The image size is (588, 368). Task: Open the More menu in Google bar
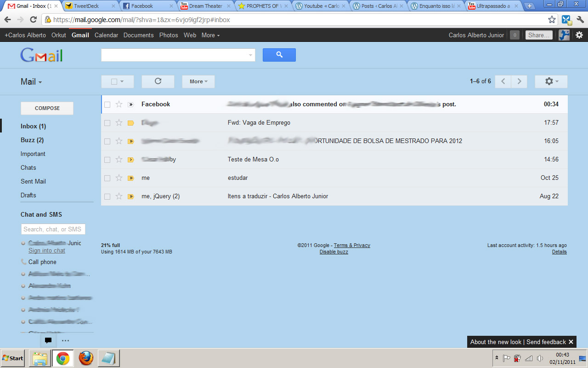210,35
